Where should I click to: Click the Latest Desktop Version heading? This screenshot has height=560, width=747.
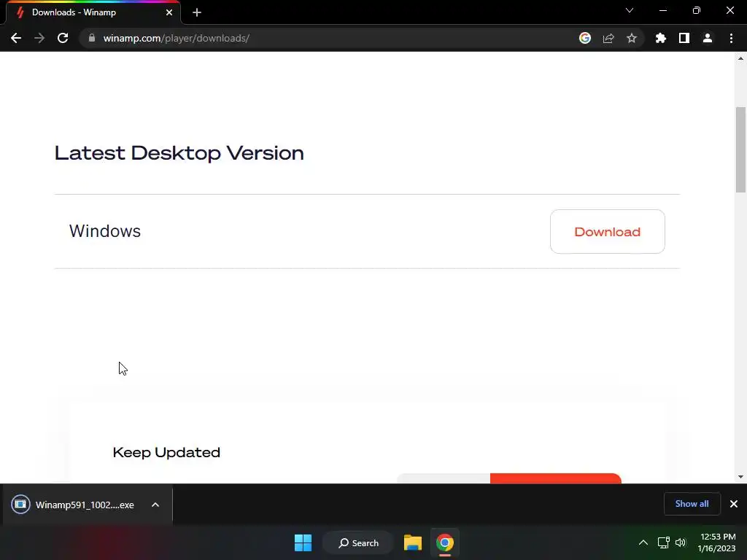[x=179, y=153]
